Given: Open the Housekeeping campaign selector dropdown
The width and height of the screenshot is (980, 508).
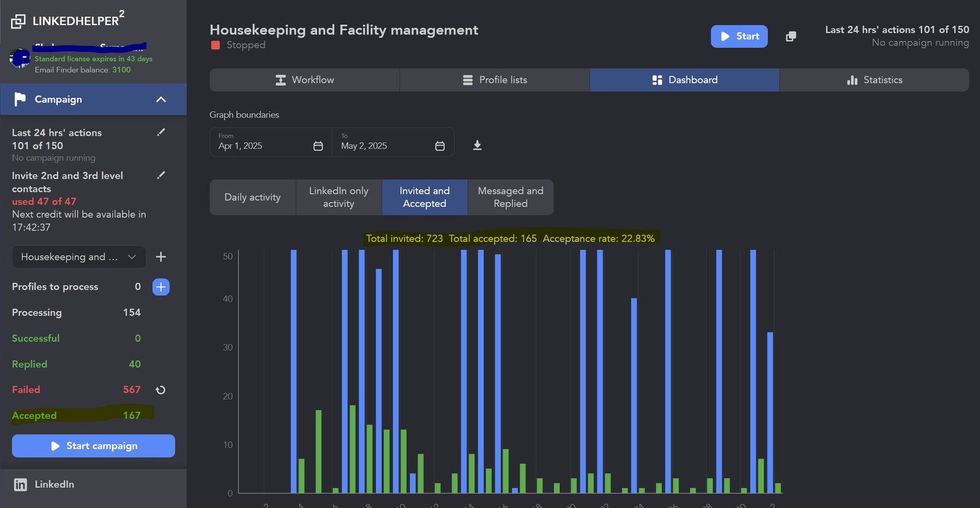Looking at the screenshot, I should coord(78,257).
